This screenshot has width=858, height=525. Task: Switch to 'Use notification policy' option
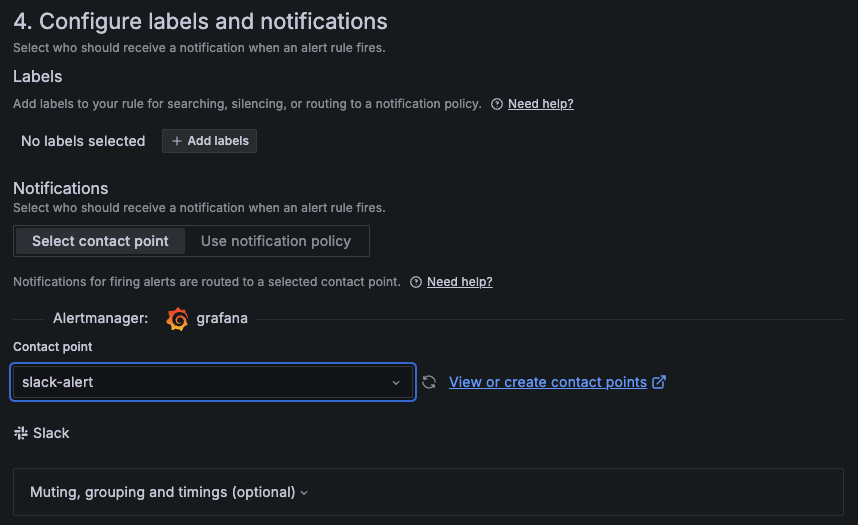[276, 241]
